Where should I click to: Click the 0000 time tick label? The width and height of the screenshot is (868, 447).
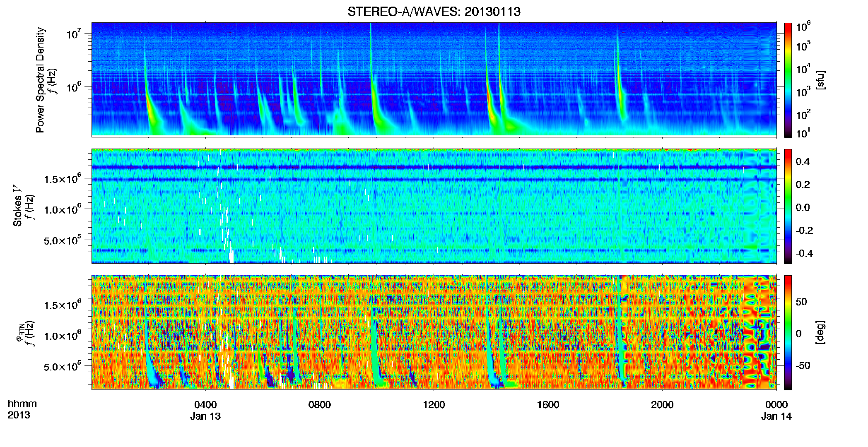point(776,404)
